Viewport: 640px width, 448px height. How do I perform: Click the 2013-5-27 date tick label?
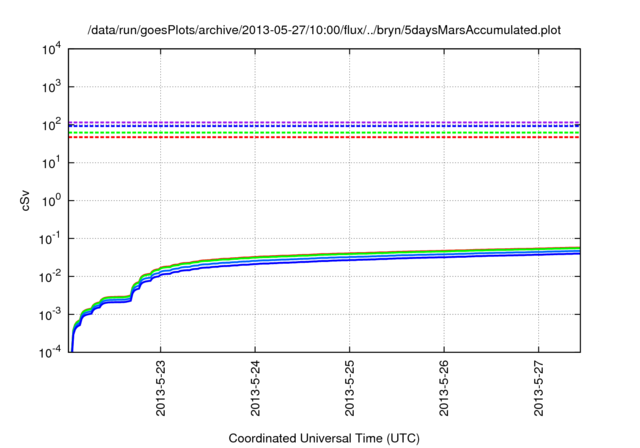click(539, 388)
